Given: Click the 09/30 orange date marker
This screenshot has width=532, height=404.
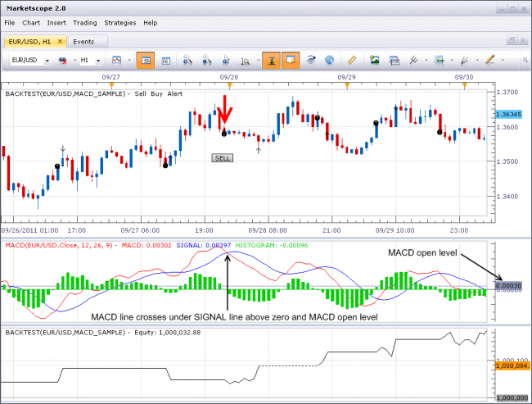Looking at the screenshot, I should (x=464, y=85).
